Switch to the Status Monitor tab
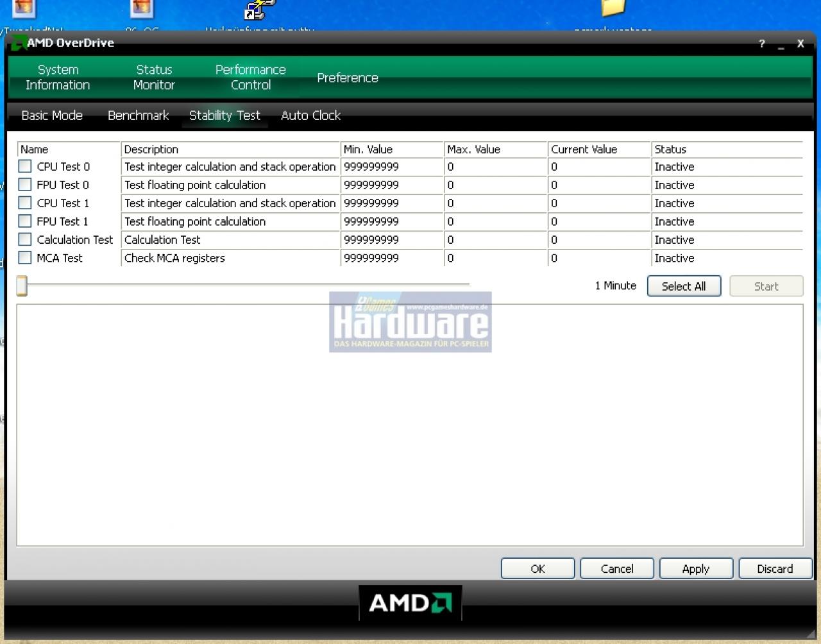Image resolution: width=821 pixels, height=644 pixels. point(154,77)
